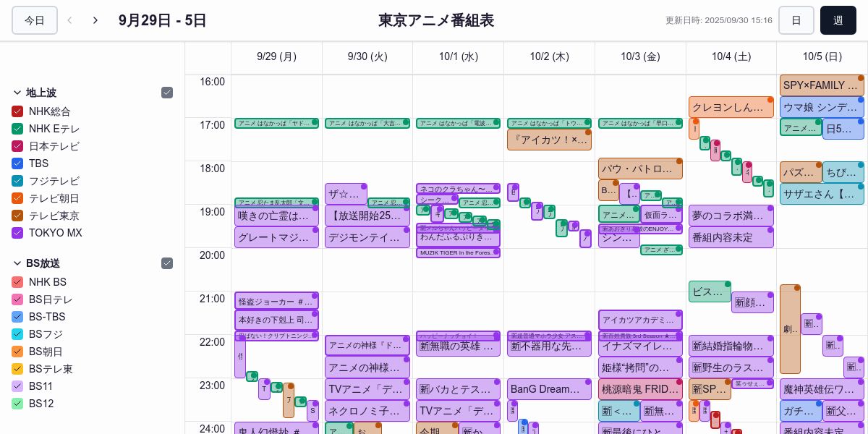Select the 9/29 (月) column header

[276, 56]
